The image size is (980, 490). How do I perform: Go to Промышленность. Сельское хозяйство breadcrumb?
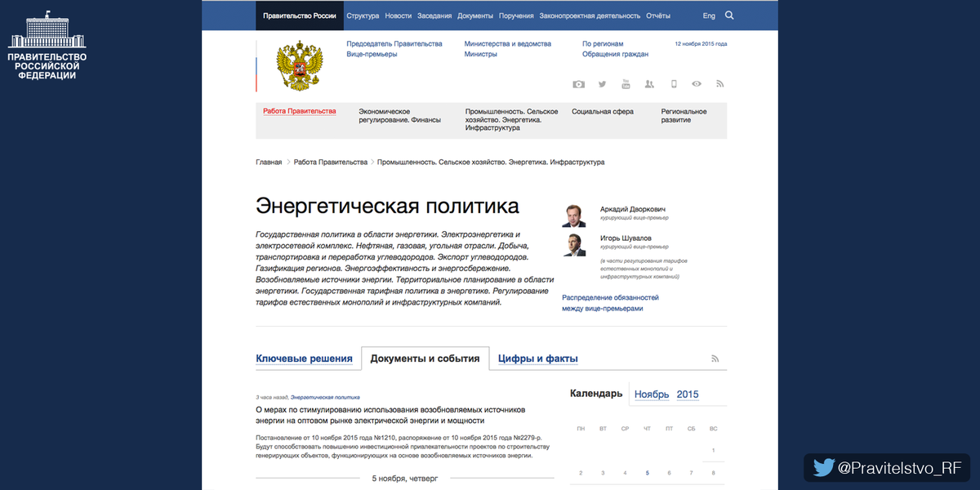click(x=491, y=163)
